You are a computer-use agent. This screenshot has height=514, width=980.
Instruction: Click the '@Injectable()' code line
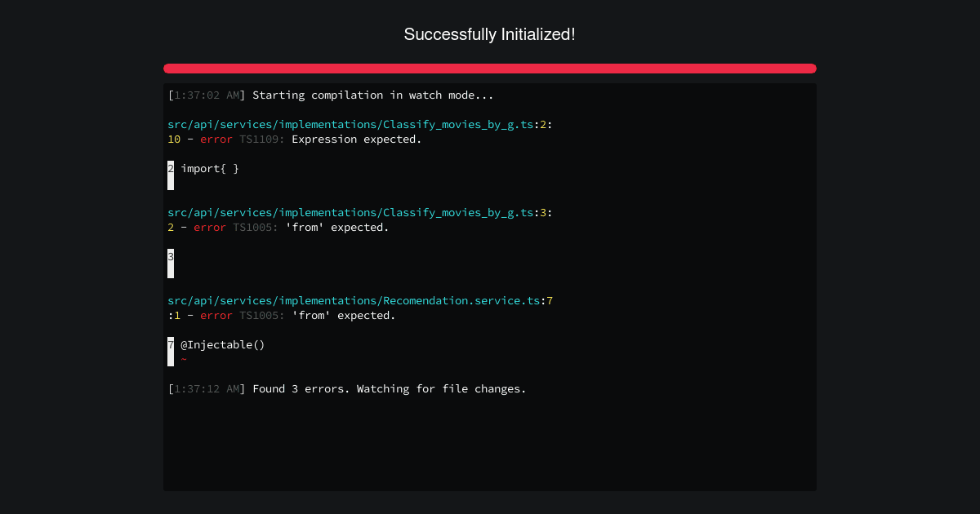tap(223, 344)
